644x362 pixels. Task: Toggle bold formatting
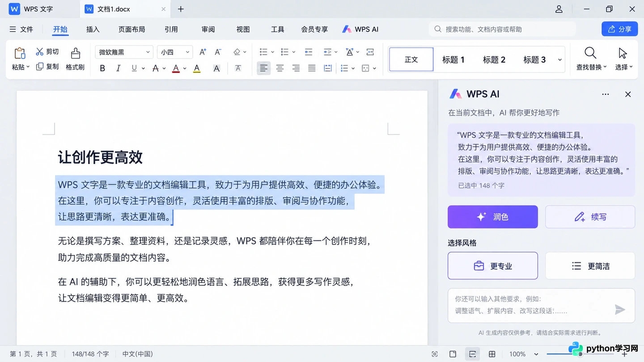pos(102,68)
